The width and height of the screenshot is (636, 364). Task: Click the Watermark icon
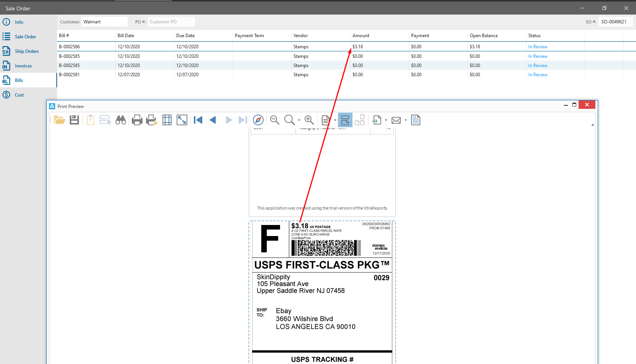click(416, 120)
